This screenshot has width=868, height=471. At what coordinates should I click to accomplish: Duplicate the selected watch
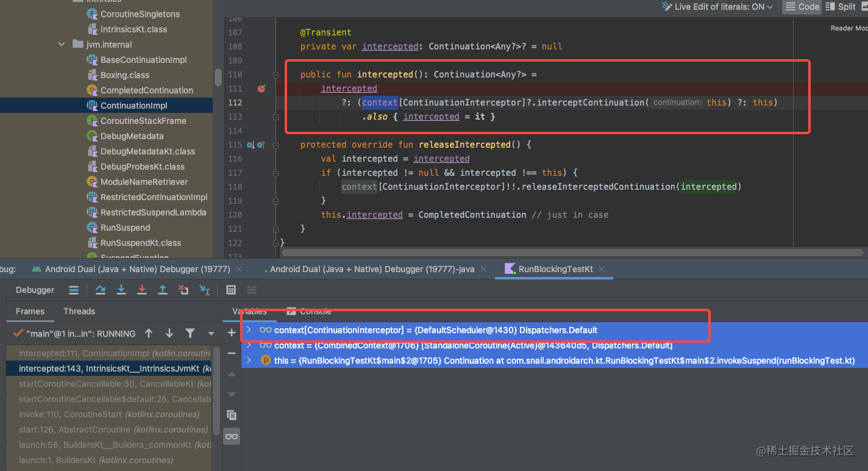point(232,415)
